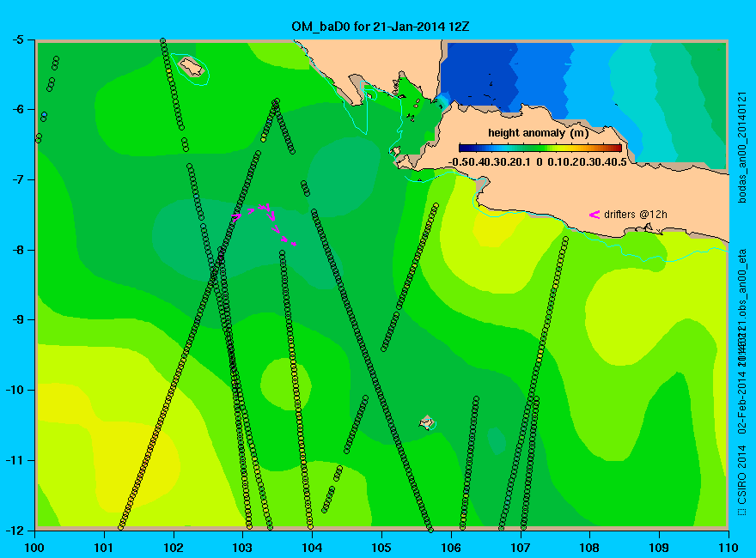Click the x-axis tick label 104

point(312,548)
